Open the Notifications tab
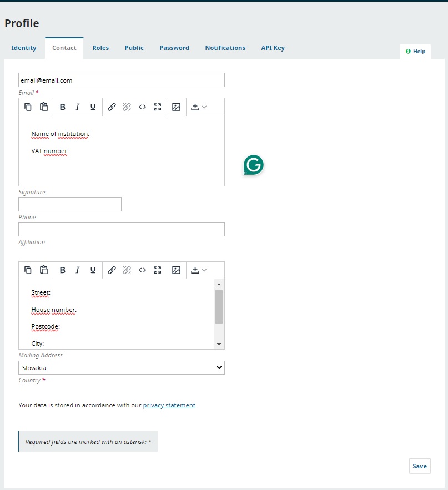The image size is (448, 490). coord(225,48)
